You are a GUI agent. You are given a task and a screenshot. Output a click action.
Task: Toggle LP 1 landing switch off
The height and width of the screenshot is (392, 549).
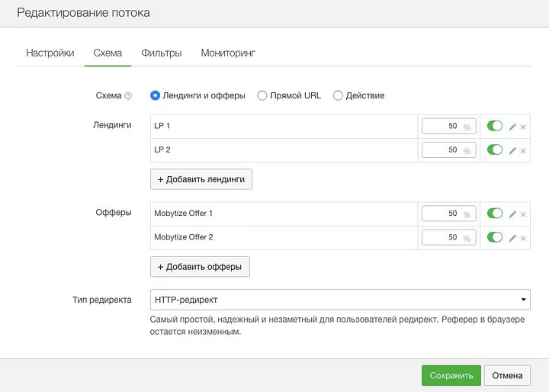pos(495,126)
